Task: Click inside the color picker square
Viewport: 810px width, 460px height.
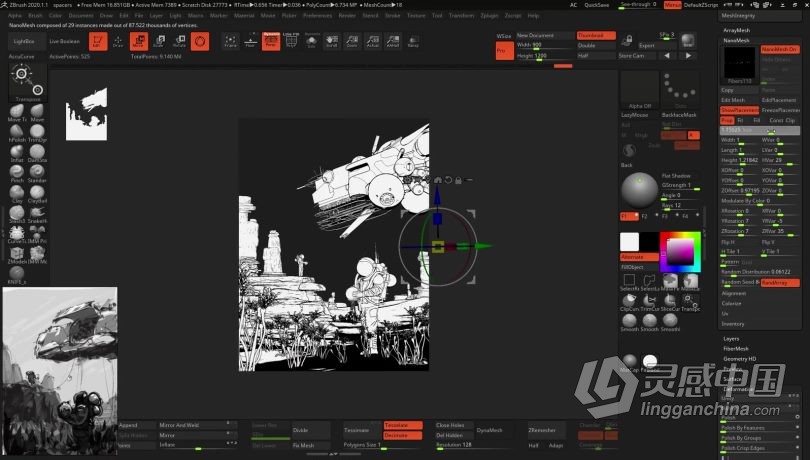Action: tap(680, 252)
